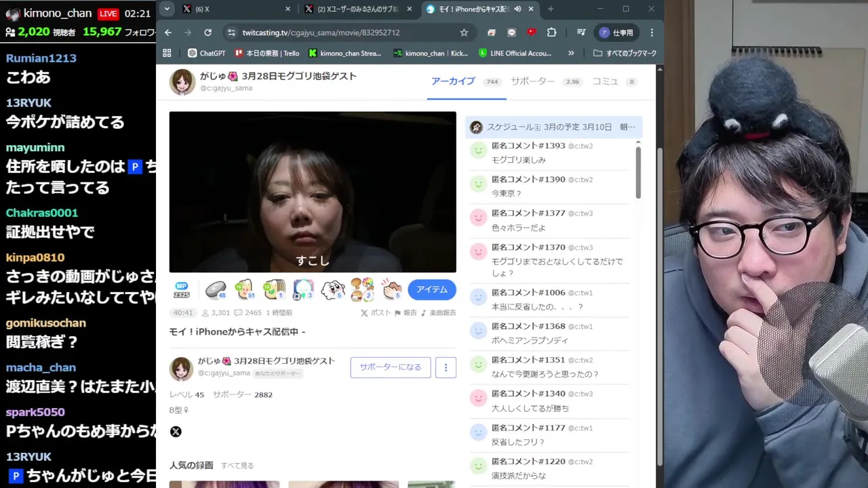Click the comment list scrollbar
868x488 pixels.
638,173
